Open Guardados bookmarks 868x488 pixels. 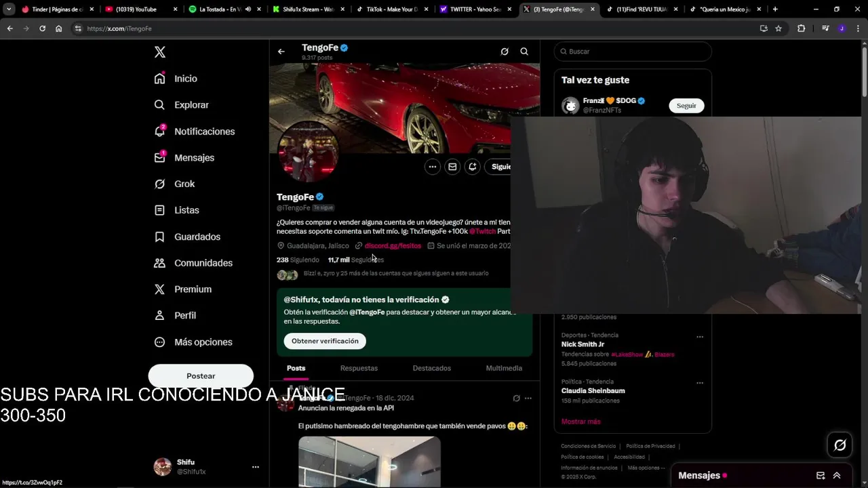[x=187, y=237]
